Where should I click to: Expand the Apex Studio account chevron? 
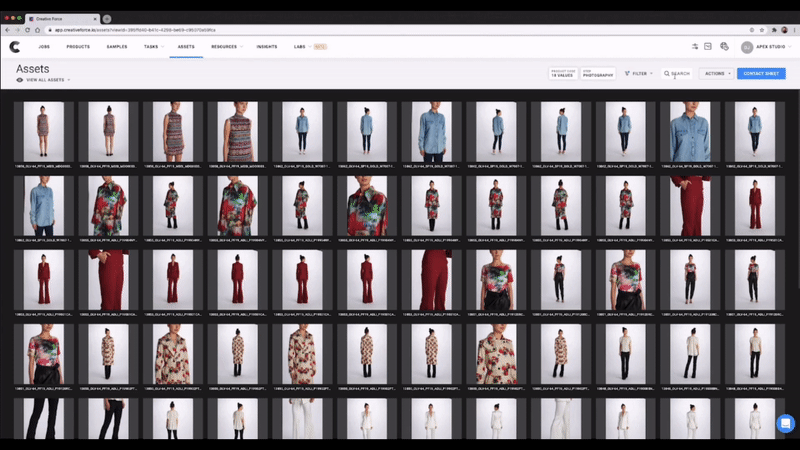(790, 47)
